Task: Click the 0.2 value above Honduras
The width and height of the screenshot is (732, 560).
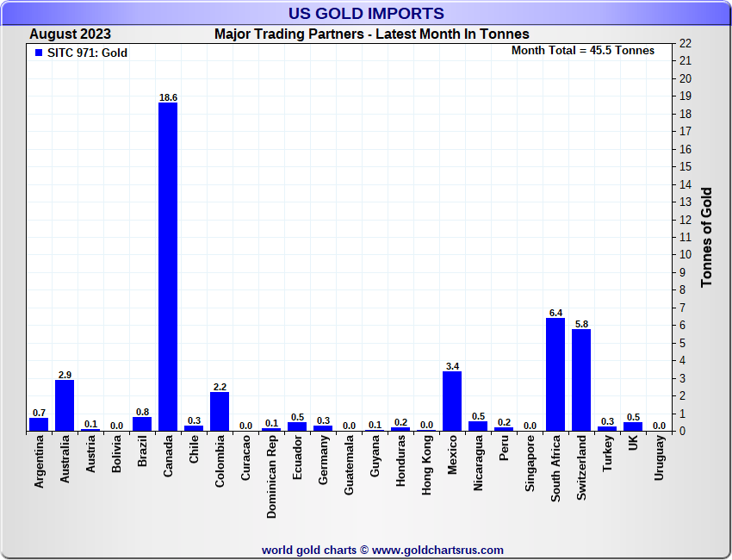Action: coord(400,423)
